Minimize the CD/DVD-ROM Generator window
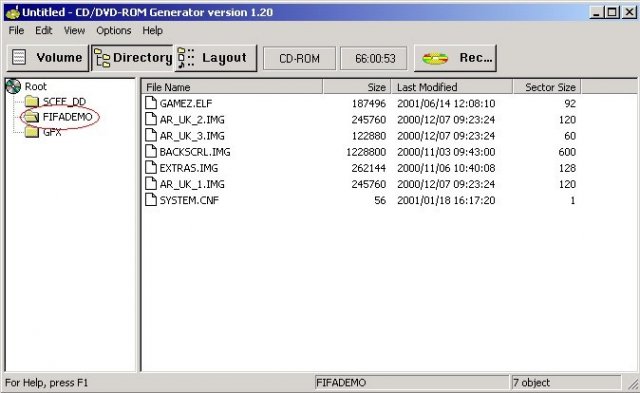 point(597,12)
